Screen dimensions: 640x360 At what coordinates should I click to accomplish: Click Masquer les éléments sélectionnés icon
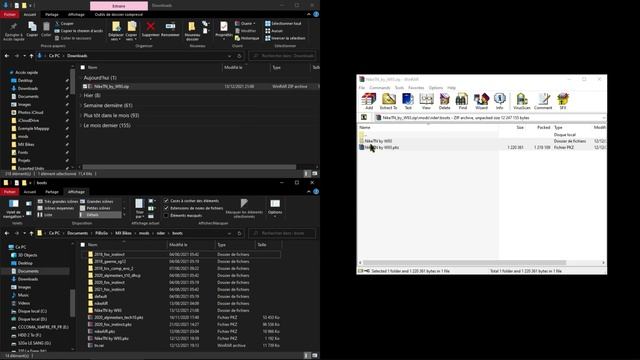pos(244,208)
